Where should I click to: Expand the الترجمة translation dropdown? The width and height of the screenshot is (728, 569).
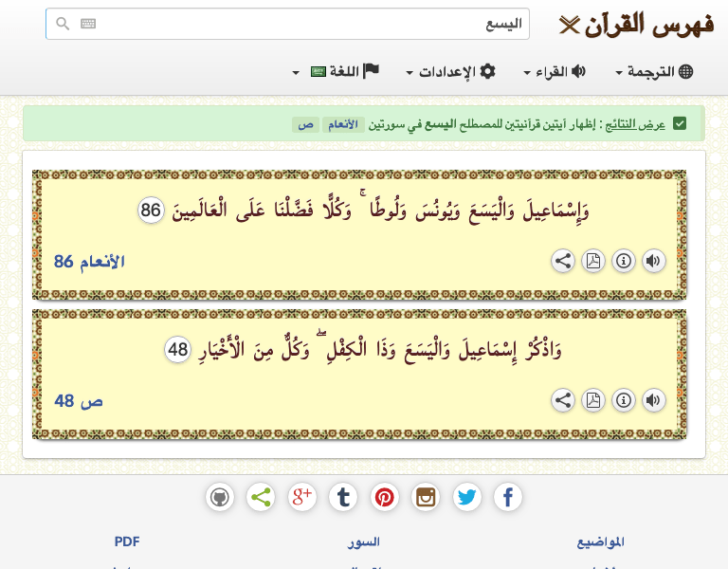(x=655, y=72)
